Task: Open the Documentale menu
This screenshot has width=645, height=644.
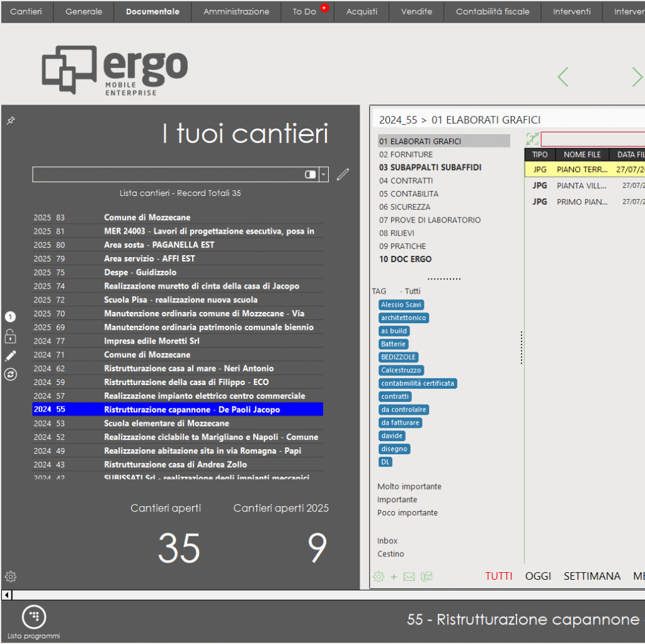Action: click(x=152, y=11)
